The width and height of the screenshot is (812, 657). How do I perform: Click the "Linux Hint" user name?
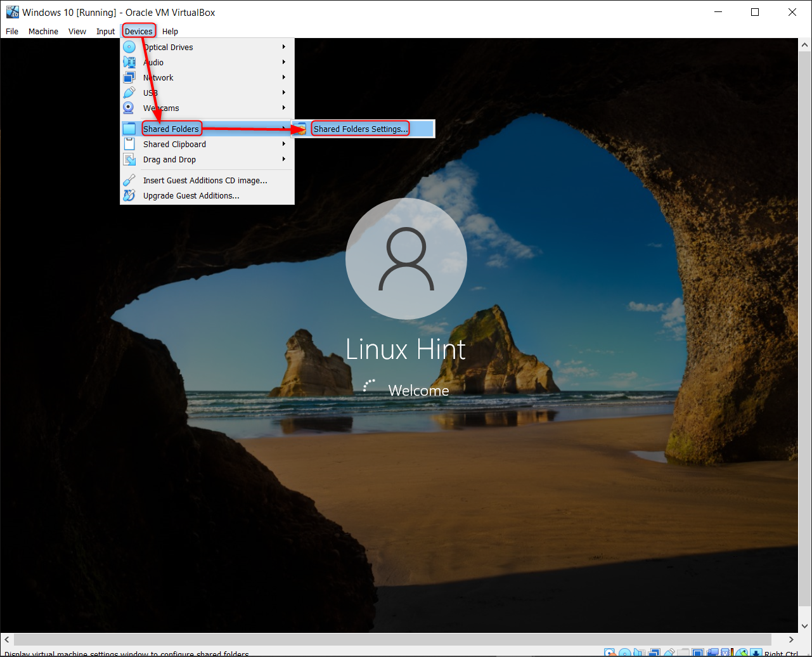point(406,349)
